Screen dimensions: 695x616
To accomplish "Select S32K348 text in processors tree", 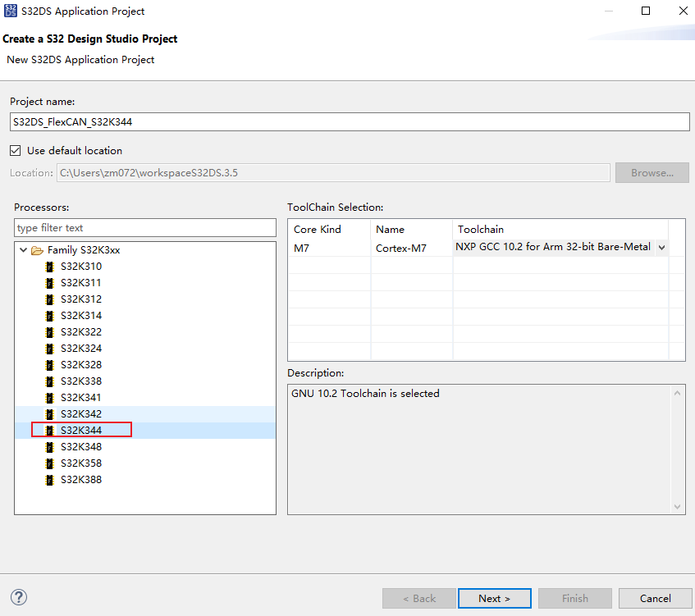I will tap(81, 447).
